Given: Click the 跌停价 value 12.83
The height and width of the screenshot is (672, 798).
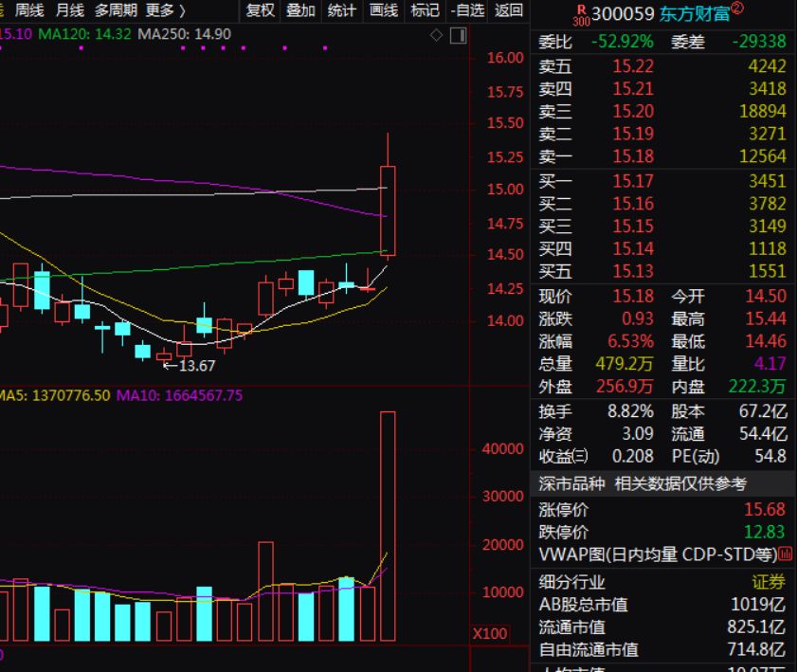Looking at the screenshot, I should (765, 531).
